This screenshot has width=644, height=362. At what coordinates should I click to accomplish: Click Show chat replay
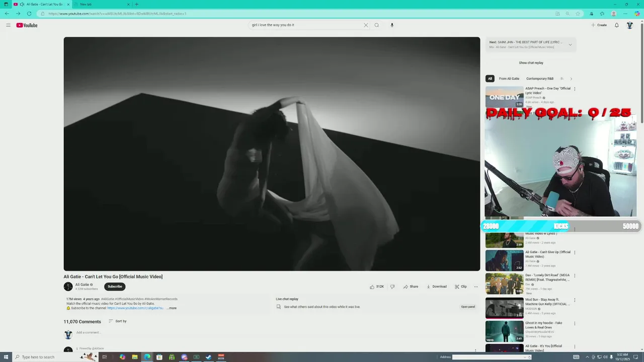pyautogui.click(x=531, y=63)
